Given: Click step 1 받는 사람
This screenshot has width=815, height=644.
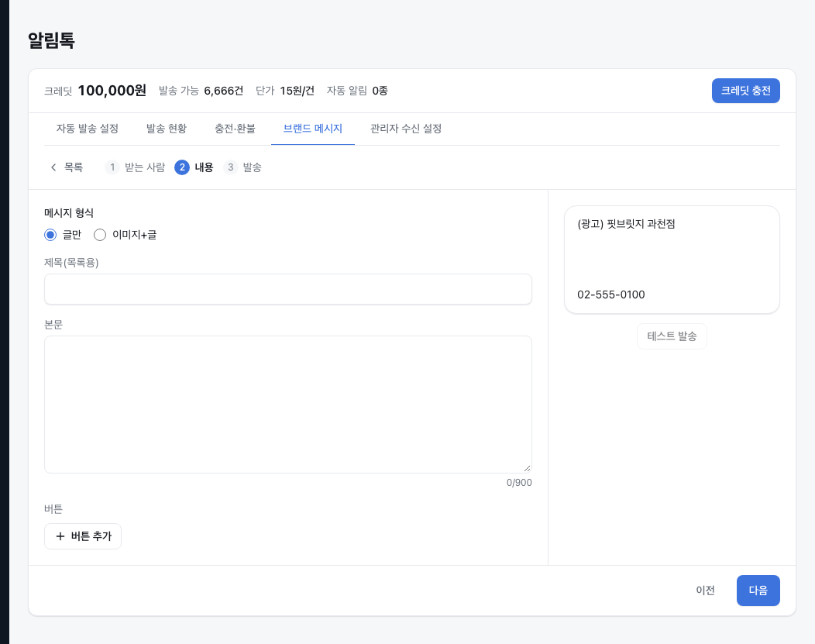Looking at the screenshot, I should [x=135, y=167].
